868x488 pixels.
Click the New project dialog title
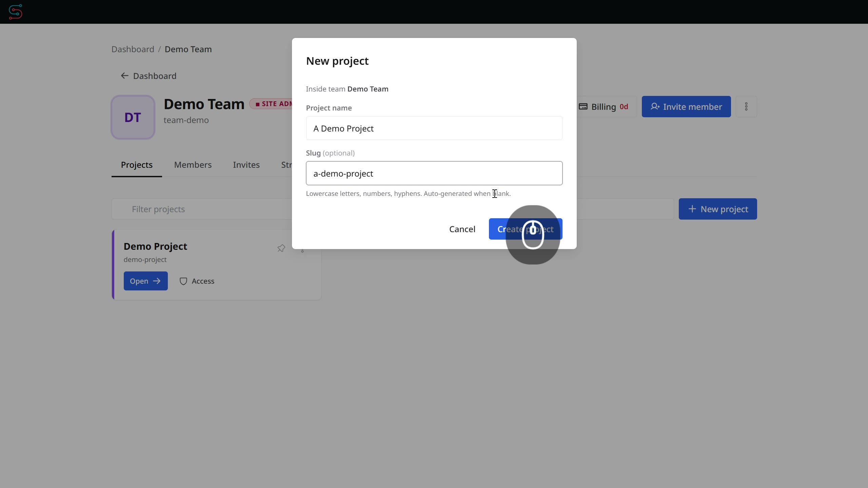point(337,61)
